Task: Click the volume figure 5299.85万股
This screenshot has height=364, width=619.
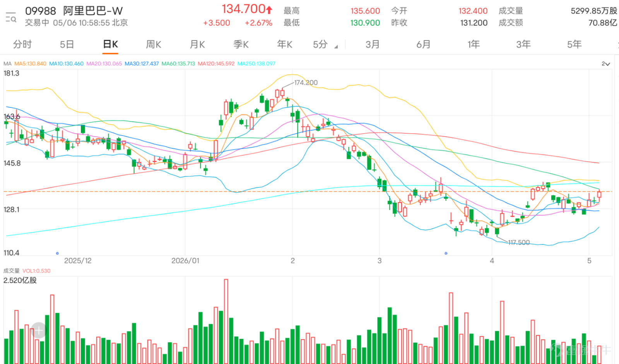Action: 594,11
